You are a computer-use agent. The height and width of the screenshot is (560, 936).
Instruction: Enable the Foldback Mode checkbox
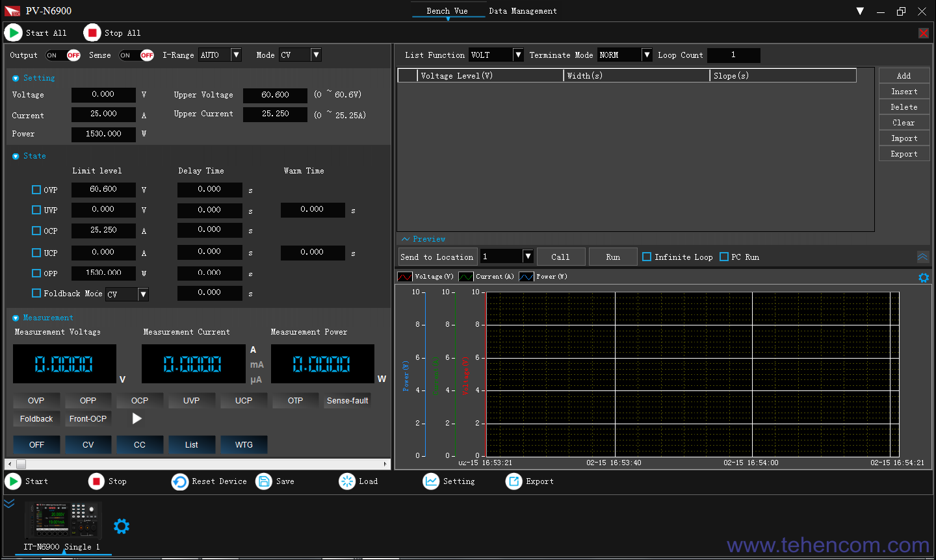(36, 293)
